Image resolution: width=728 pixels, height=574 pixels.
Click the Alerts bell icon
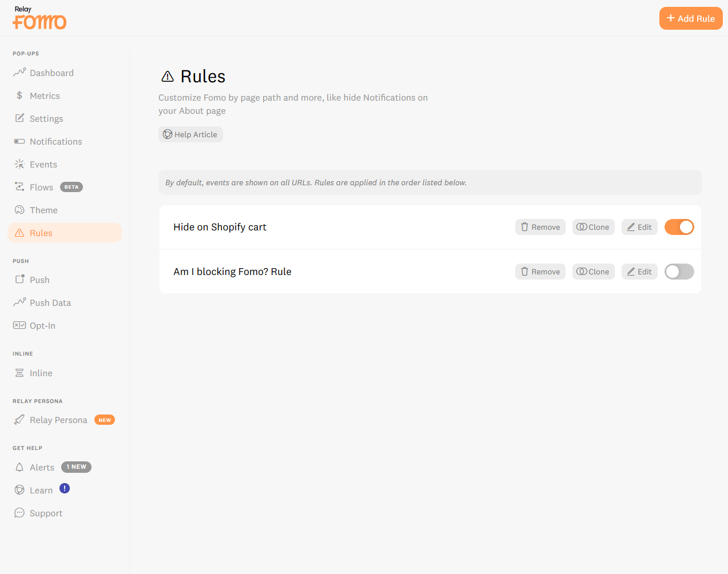pyautogui.click(x=19, y=467)
